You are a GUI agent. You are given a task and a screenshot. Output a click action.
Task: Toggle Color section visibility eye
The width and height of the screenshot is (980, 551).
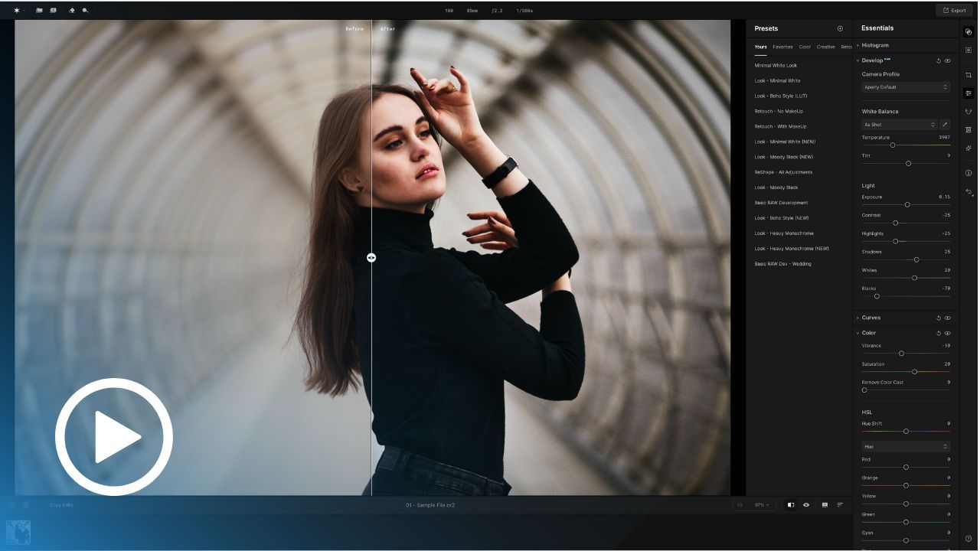[x=948, y=333]
